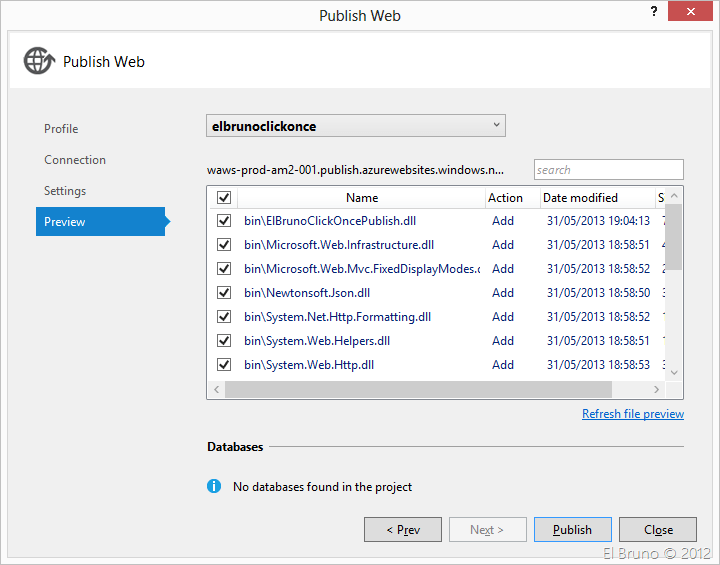
Task: Open the elbrunoclickonce profile dropdown
Action: pyautogui.click(x=355, y=126)
